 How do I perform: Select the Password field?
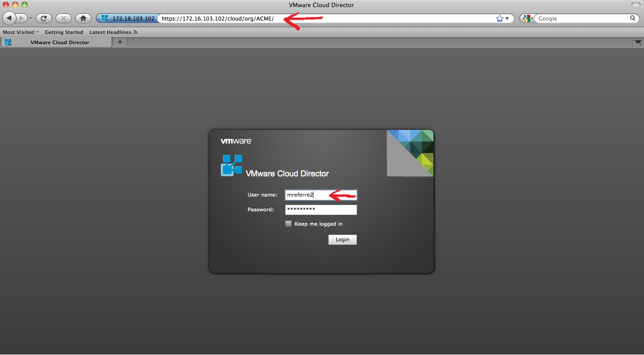click(321, 210)
